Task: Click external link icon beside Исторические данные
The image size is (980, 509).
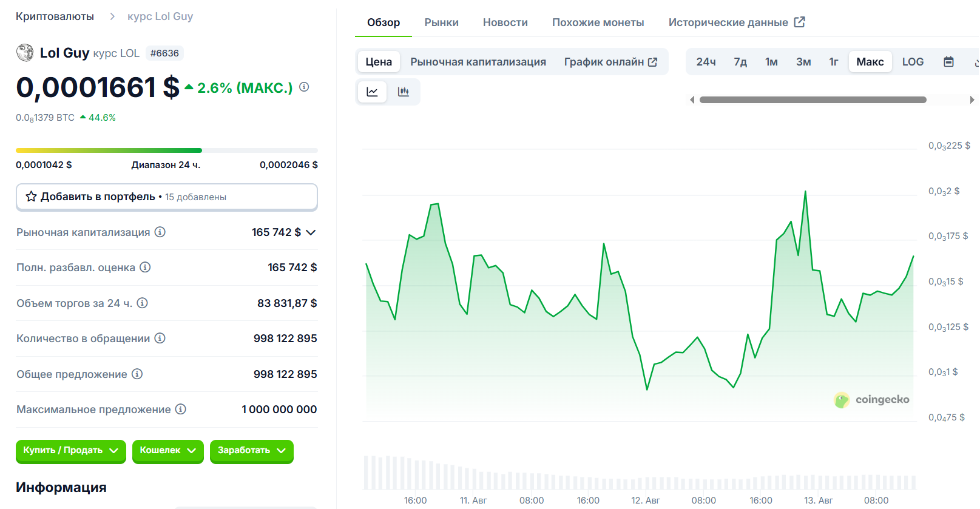Action: tap(800, 22)
